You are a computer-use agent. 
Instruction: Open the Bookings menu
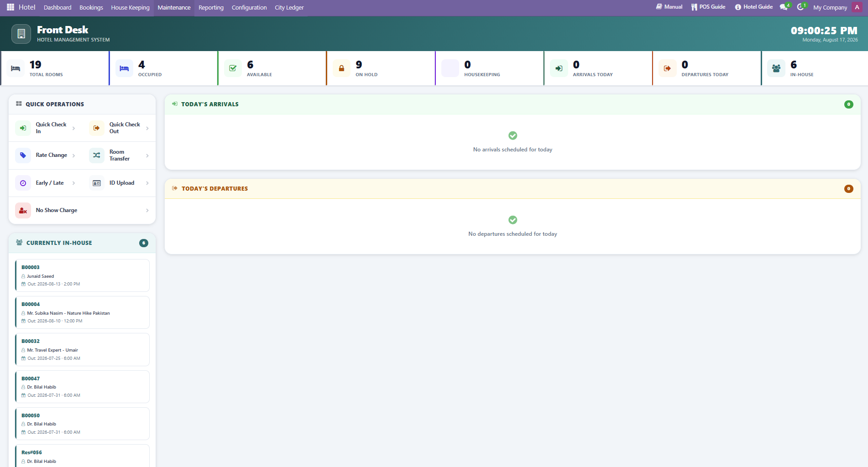(x=91, y=7)
